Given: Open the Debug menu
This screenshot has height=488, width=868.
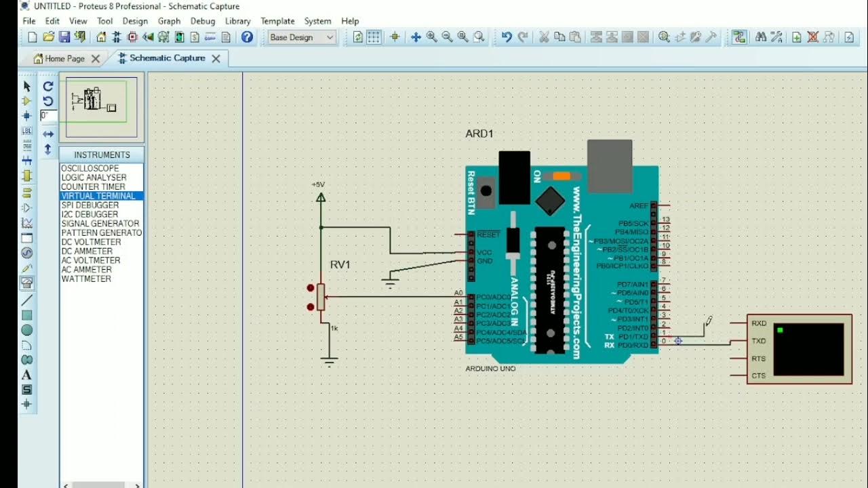Looking at the screenshot, I should point(203,21).
